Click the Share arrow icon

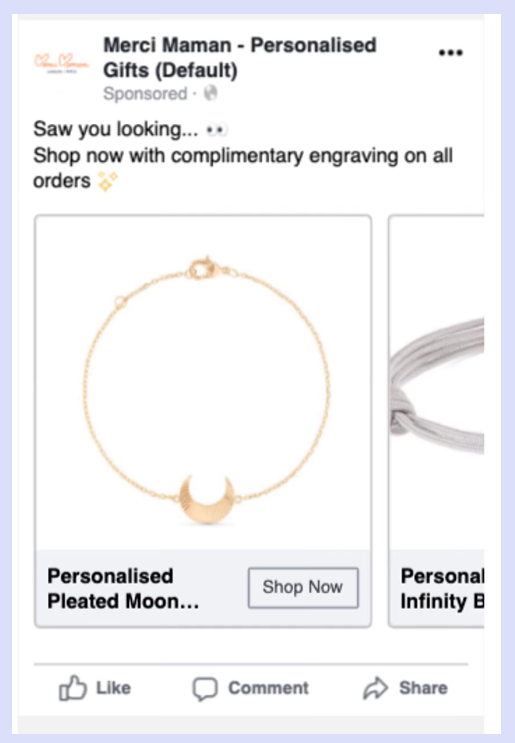pos(375,688)
